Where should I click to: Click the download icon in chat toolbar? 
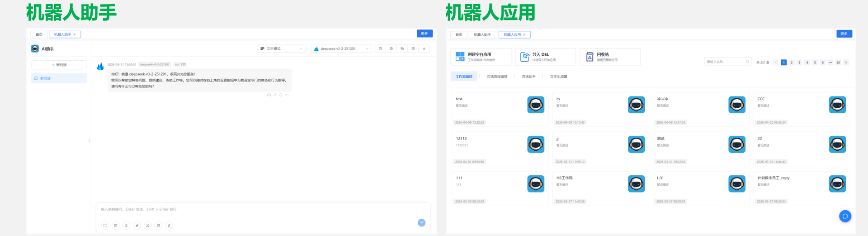tap(424, 48)
